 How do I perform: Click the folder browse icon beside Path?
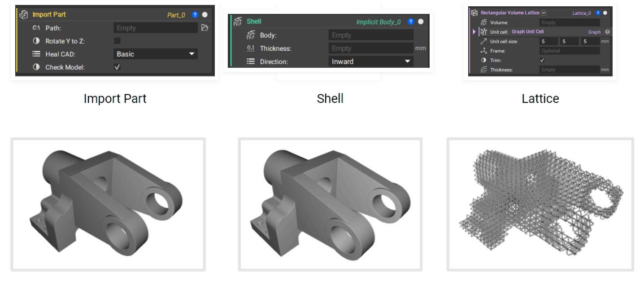coord(205,28)
